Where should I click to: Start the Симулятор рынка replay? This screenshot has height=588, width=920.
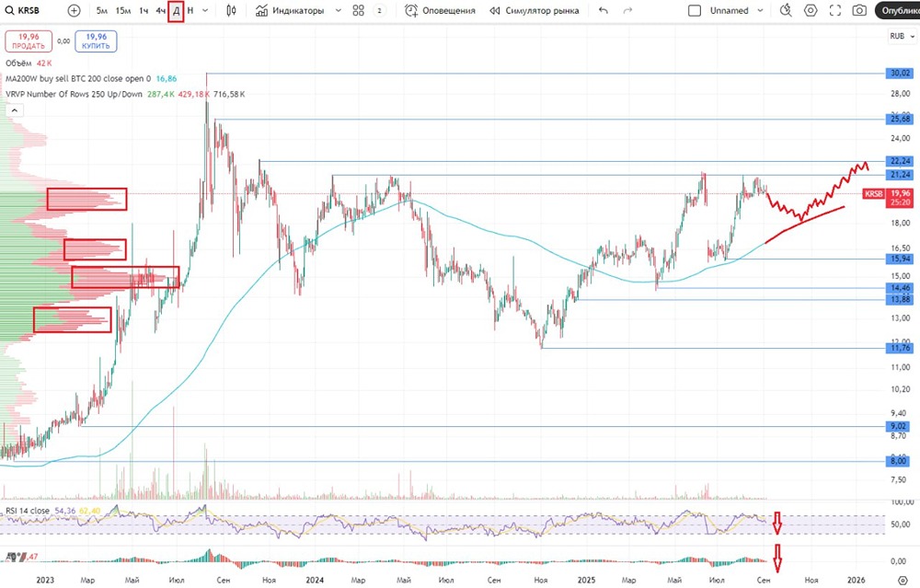535,10
